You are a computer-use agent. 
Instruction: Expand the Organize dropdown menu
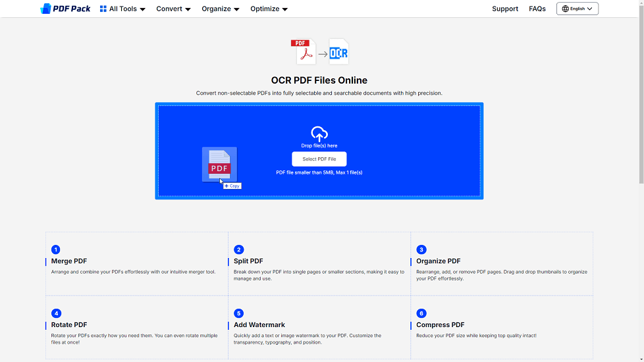(x=220, y=9)
